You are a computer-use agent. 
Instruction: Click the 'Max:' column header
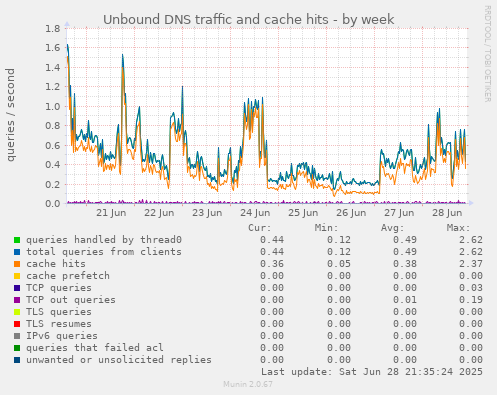coord(459,228)
